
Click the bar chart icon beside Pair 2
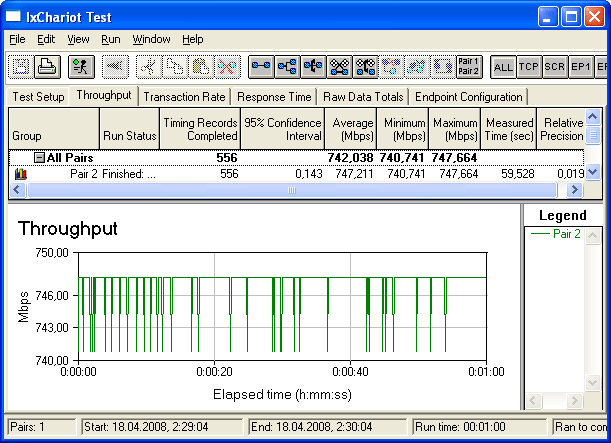point(21,174)
